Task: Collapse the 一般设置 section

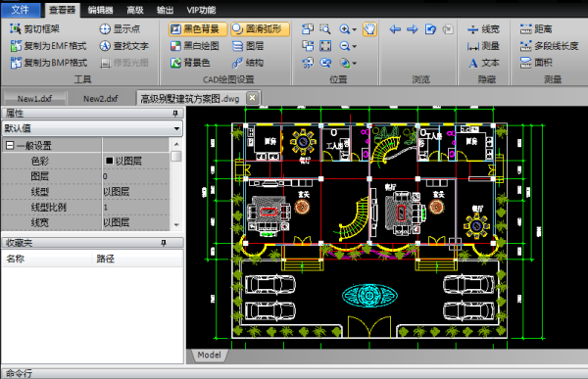Action: (x=10, y=146)
